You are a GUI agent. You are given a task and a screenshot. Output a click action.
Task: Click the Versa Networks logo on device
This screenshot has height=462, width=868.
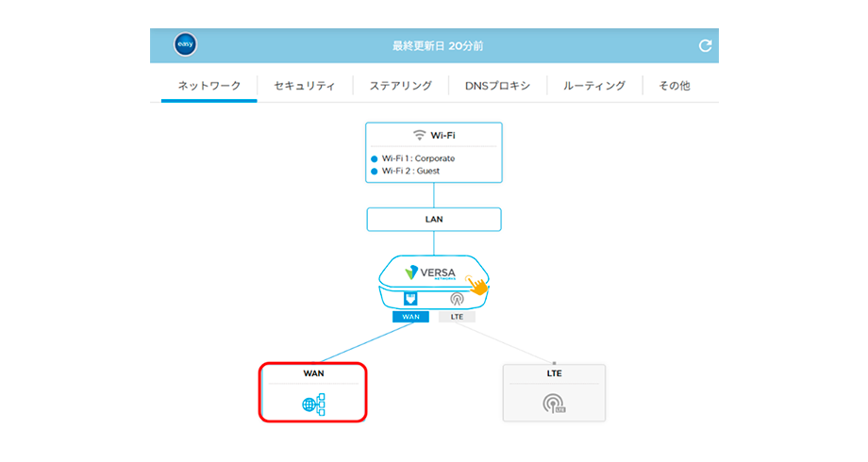pos(427,272)
